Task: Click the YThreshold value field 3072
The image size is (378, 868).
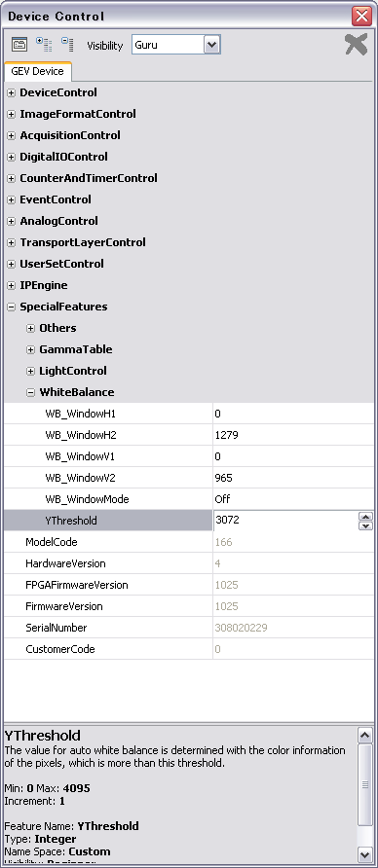Action: coord(285,521)
